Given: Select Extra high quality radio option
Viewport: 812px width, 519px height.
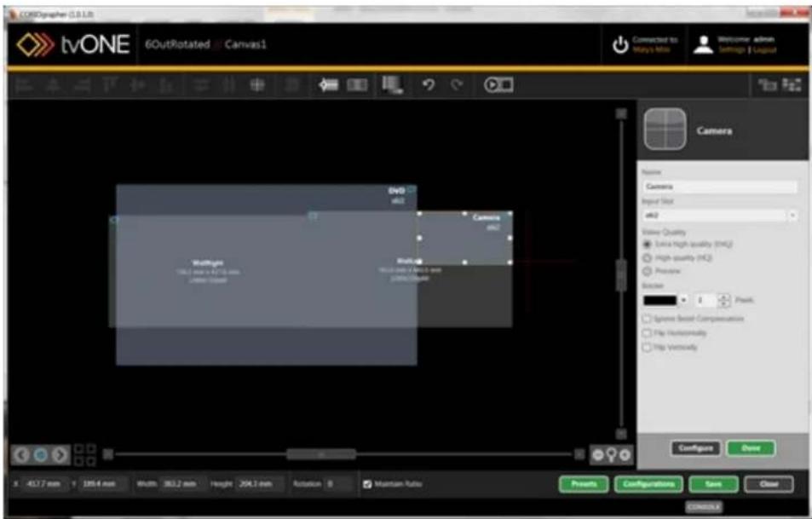Looking at the screenshot, I should [x=647, y=244].
